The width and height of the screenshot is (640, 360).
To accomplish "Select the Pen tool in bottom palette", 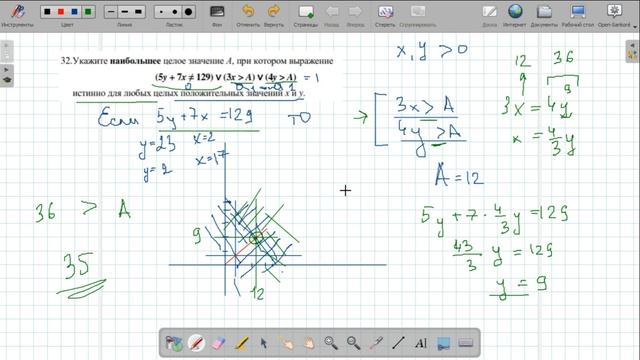I will [x=196, y=343].
